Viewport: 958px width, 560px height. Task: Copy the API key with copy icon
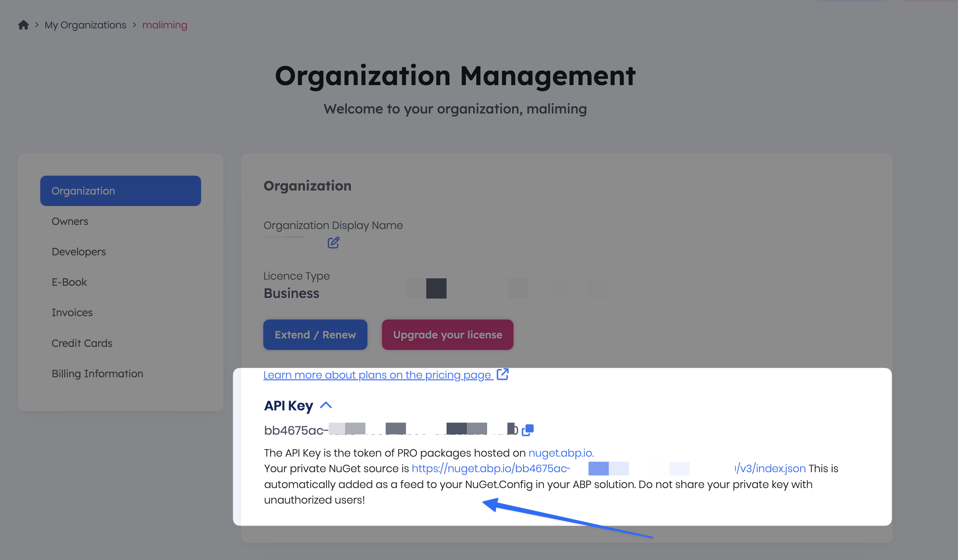528,430
